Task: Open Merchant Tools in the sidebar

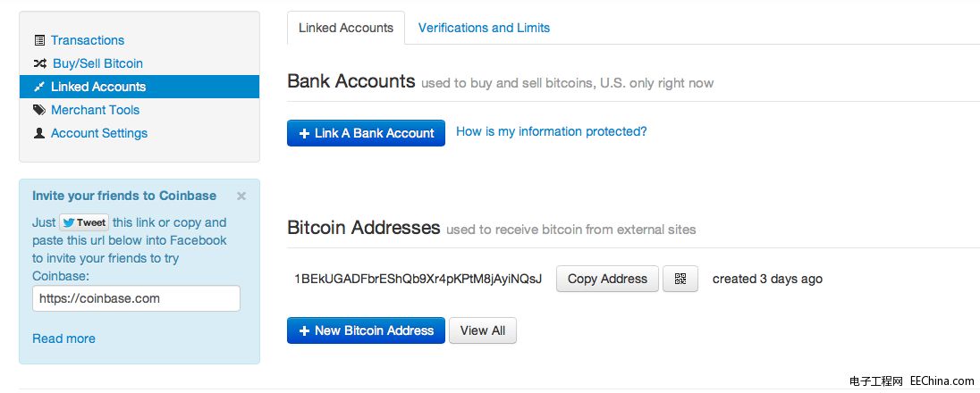Action: 95,110
